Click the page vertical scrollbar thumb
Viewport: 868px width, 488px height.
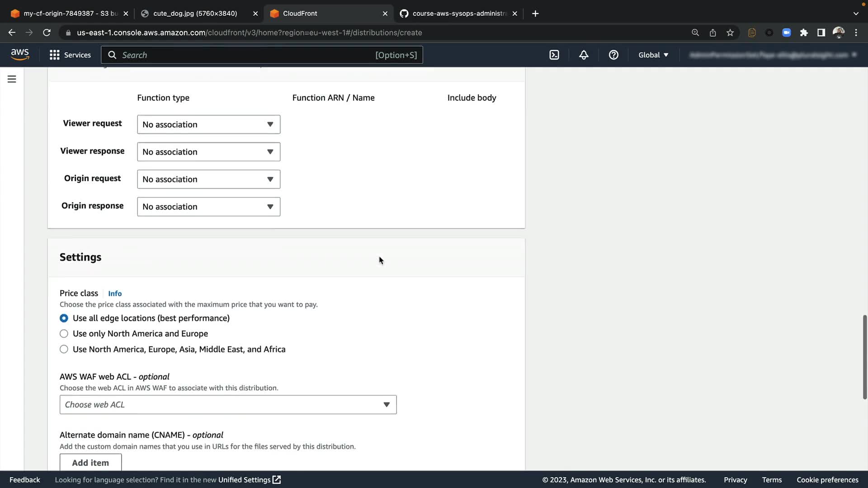tap(864, 357)
